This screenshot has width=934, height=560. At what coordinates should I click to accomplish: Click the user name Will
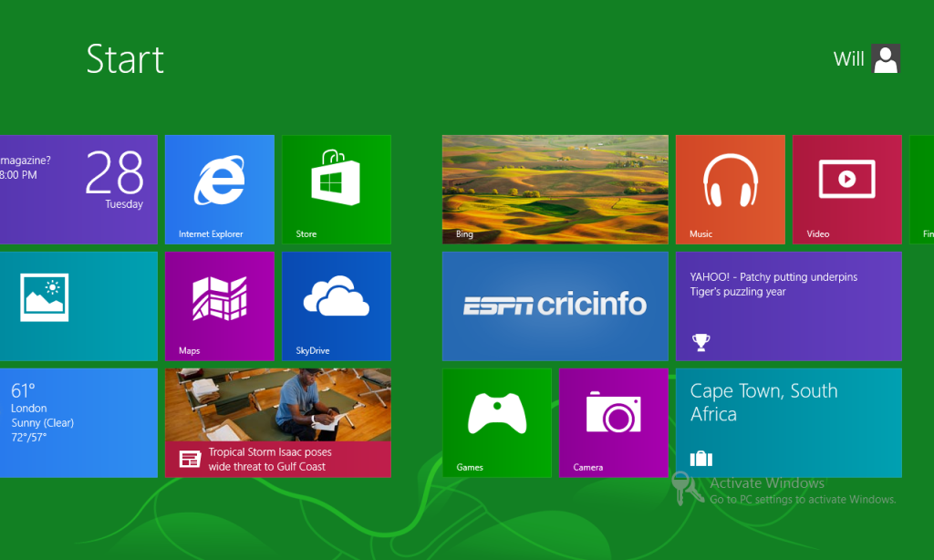click(x=849, y=59)
